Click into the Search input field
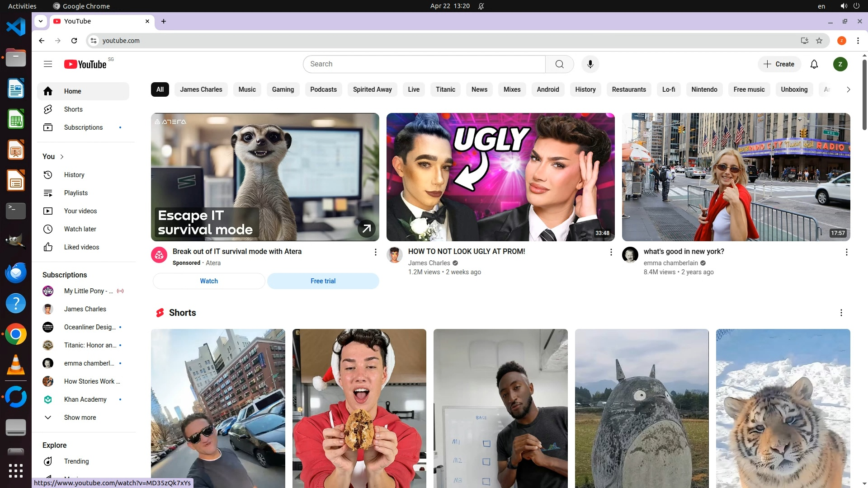 click(x=424, y=64)
